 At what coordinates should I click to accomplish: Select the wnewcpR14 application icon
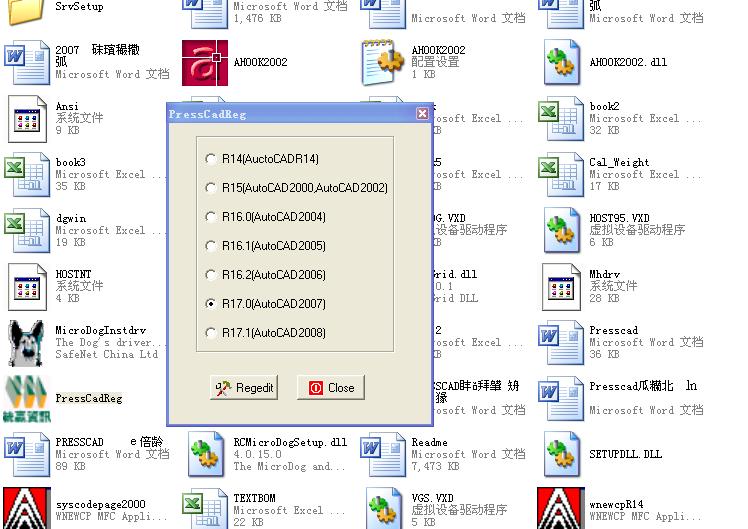tap(561, 508)
